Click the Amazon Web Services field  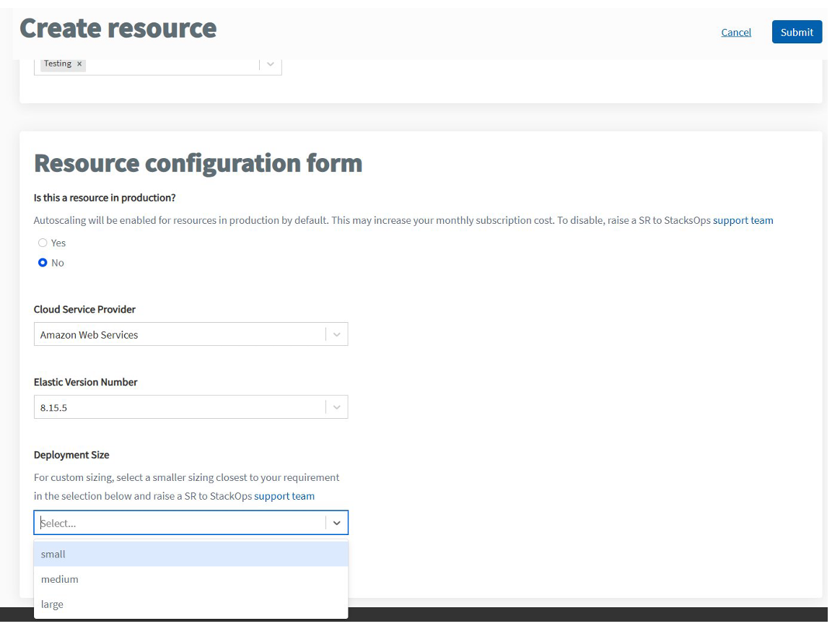point(180,334)
